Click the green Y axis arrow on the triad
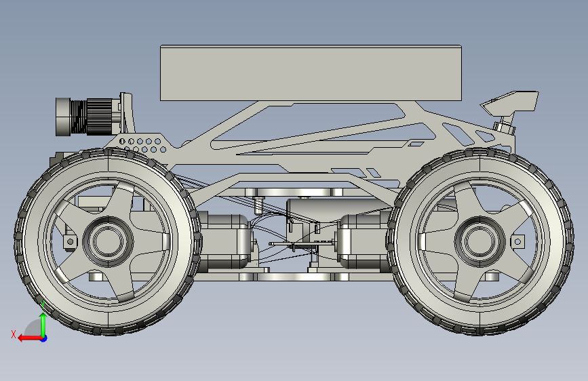This screenshot has height=381, width=588. [x=43, y=325]
